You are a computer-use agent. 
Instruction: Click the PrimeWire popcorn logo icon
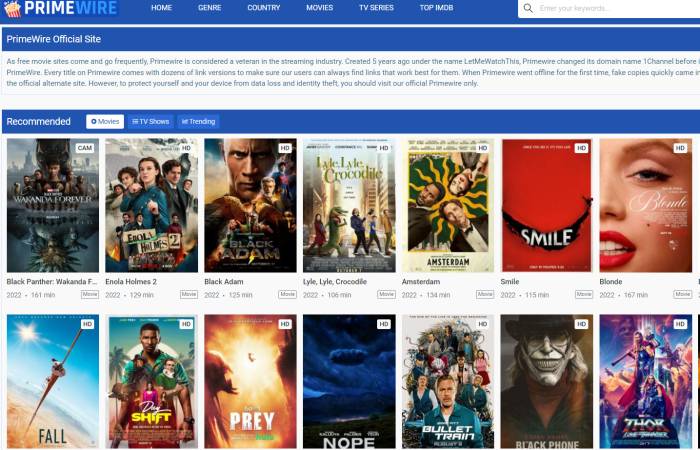click(12, 9)
